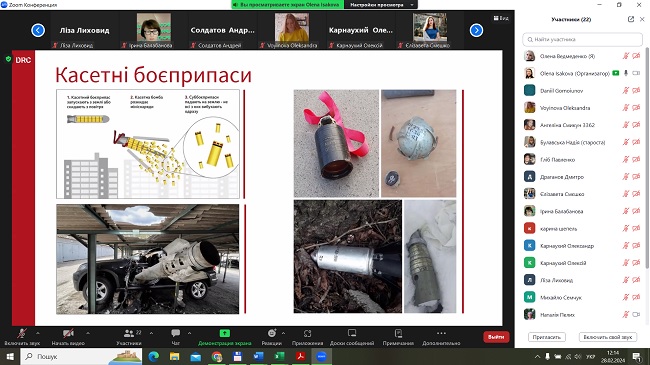
Task: Select Наталія Пелех in the participants list
Action: click(x=582, y=315)
